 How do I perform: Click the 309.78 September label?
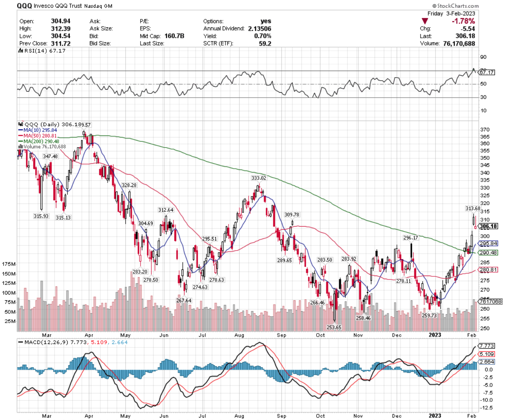coord(292,215)
